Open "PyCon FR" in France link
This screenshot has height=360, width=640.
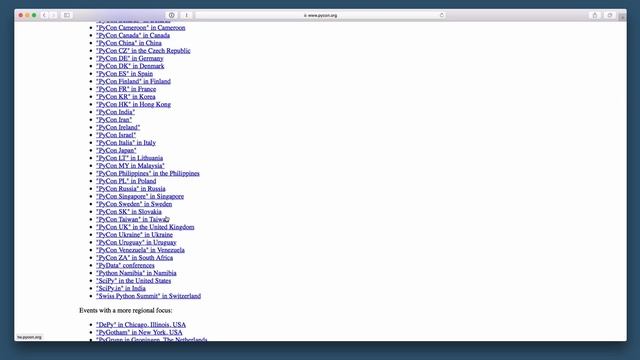(x=126, y=89)
